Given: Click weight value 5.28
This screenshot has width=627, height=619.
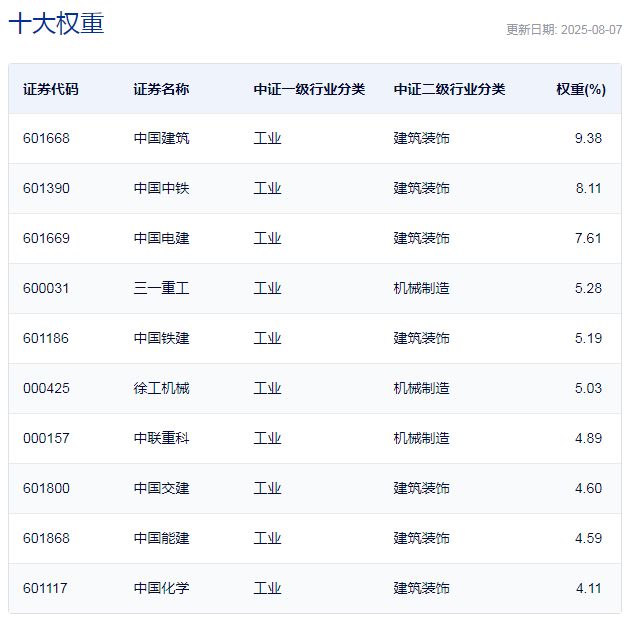Looking at the screenshot, I should 588,288.
